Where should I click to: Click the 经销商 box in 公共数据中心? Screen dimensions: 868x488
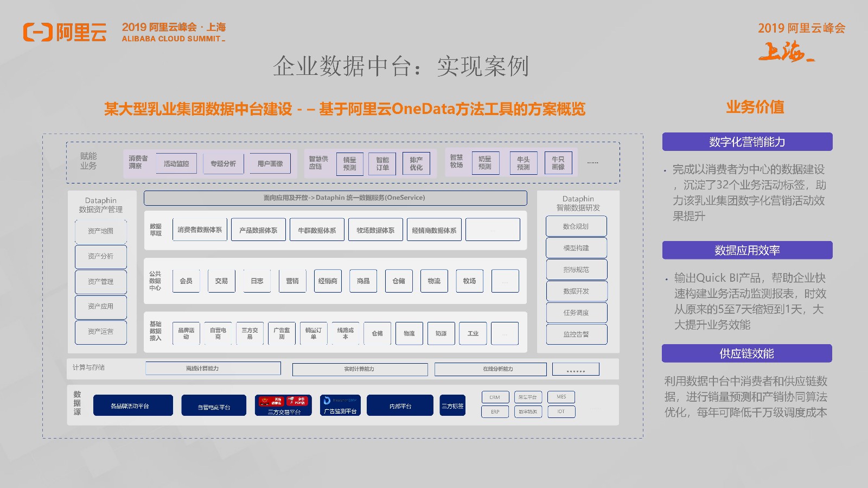coord(328,281)
